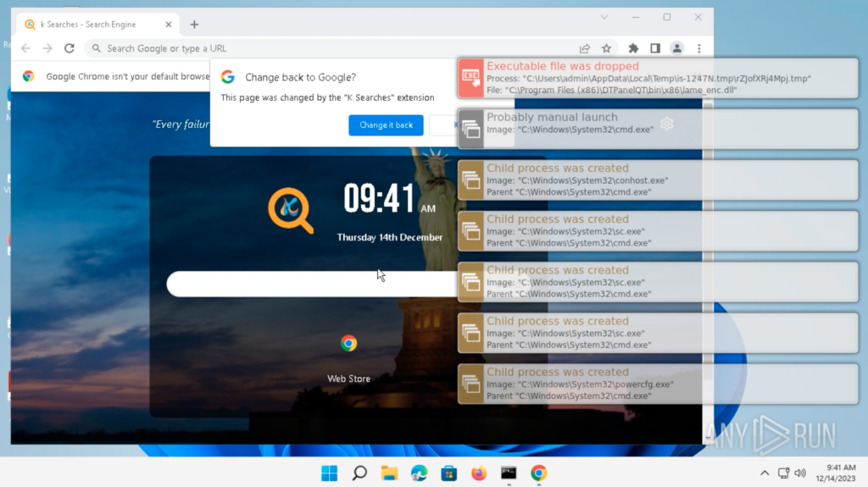Click the Change it back button
The width and height of the screenshot is (868, 487).
click(x=386, y=125)
